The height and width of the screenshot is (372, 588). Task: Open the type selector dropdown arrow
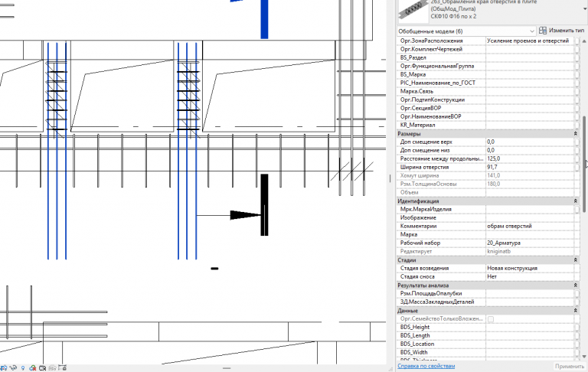585,9
